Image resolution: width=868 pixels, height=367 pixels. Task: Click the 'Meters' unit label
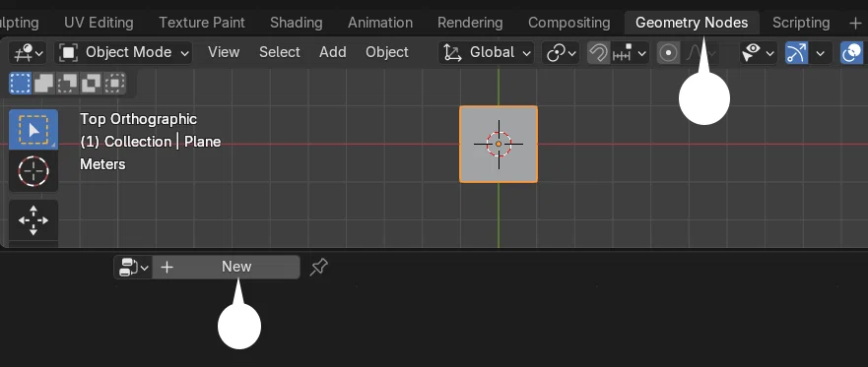(x=103, y=164)
